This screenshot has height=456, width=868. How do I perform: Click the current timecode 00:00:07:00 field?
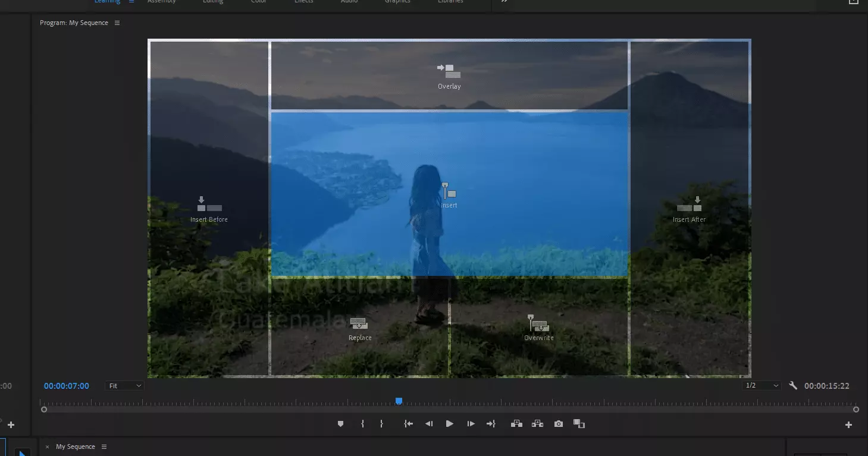(x=67, y=386)
